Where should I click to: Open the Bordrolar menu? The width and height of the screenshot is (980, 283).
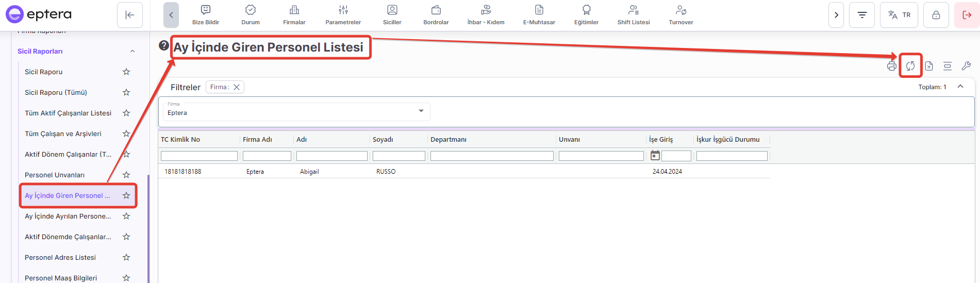pos(436,15)
